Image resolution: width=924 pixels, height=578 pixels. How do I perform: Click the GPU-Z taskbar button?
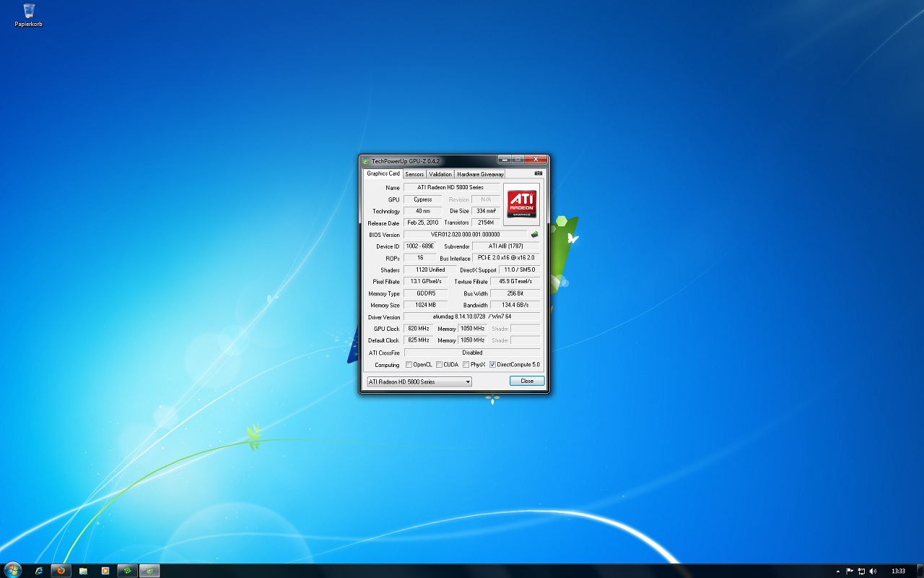coord(149,571)
